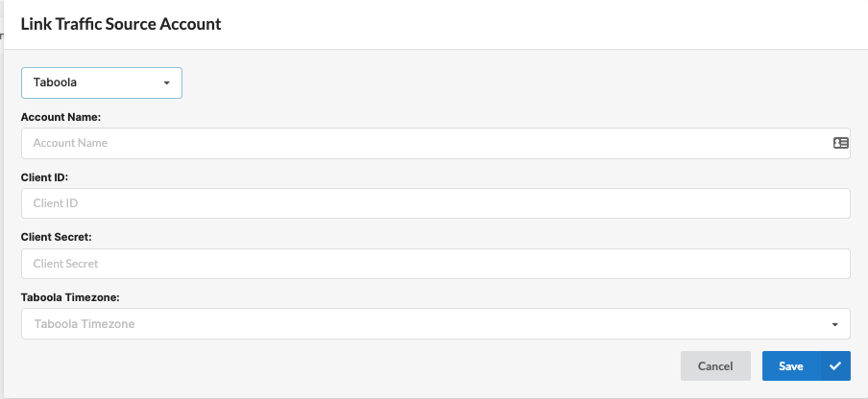Focus the Account Name input field

point(436,143)
